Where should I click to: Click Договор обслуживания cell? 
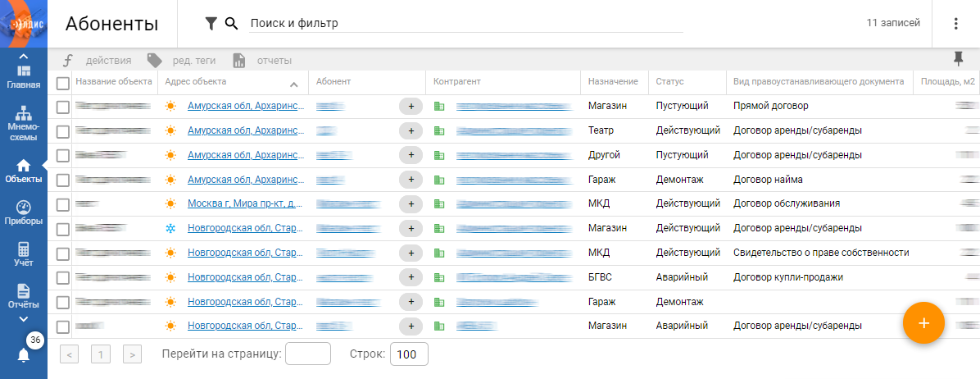787,204
